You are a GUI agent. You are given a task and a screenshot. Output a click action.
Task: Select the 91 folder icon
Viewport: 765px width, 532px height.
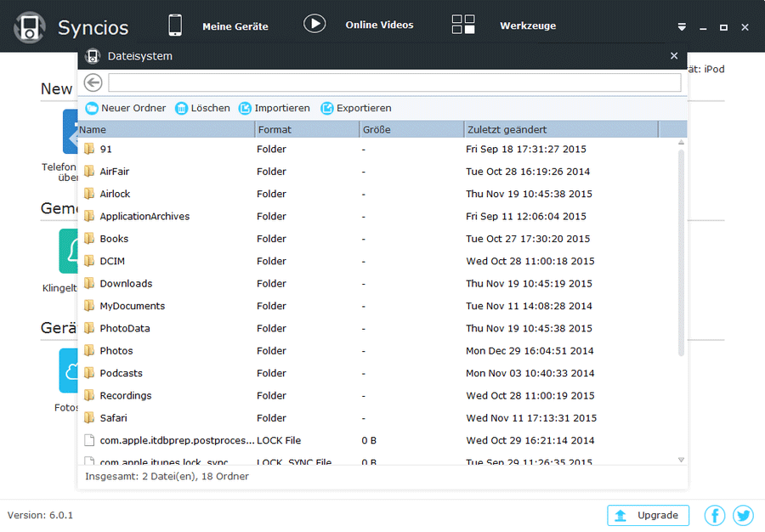pyautogui.click(x=88, y=149)
